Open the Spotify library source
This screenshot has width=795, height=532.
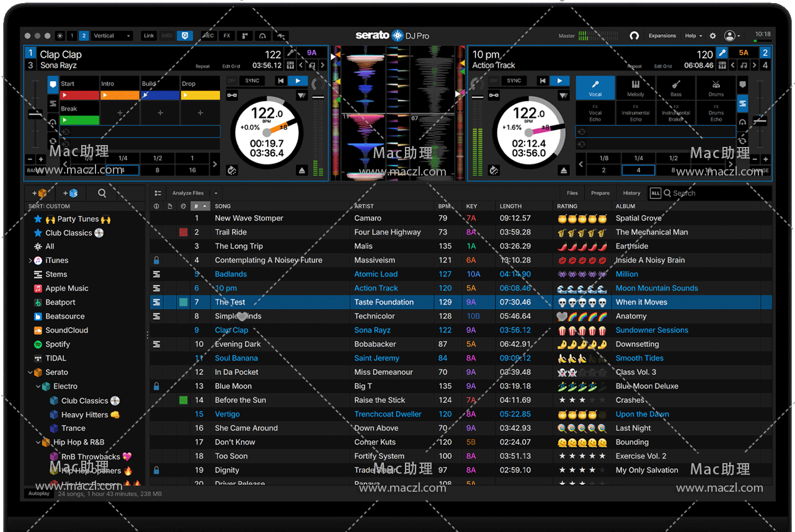click(x=58, y=344)
